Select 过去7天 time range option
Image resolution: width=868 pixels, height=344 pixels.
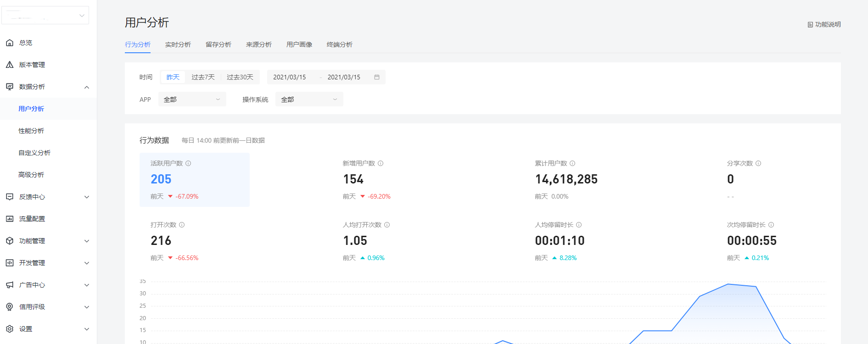(x=203, y=77)
